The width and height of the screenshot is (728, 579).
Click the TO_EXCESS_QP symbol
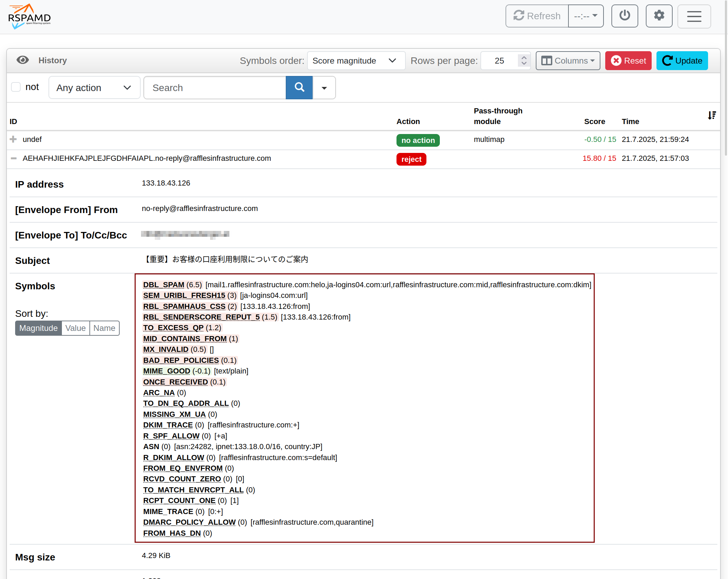pos(173,328)
